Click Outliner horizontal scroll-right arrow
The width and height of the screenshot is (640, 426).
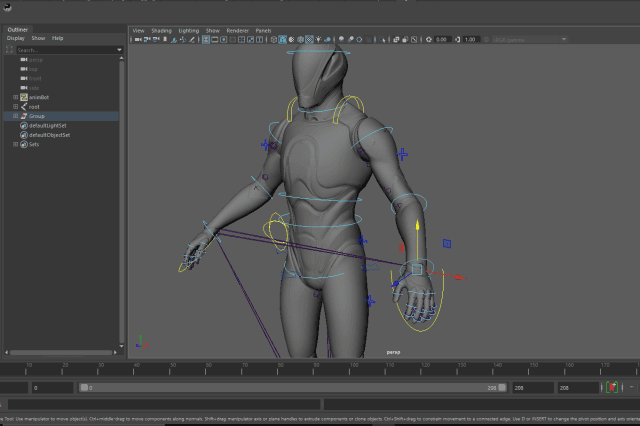[115, 352]
